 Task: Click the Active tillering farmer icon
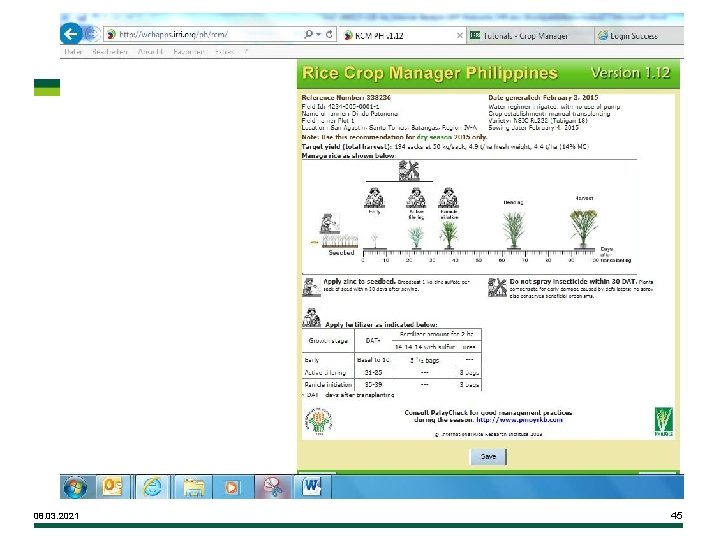pyautogui.click(x=416, y=198)
